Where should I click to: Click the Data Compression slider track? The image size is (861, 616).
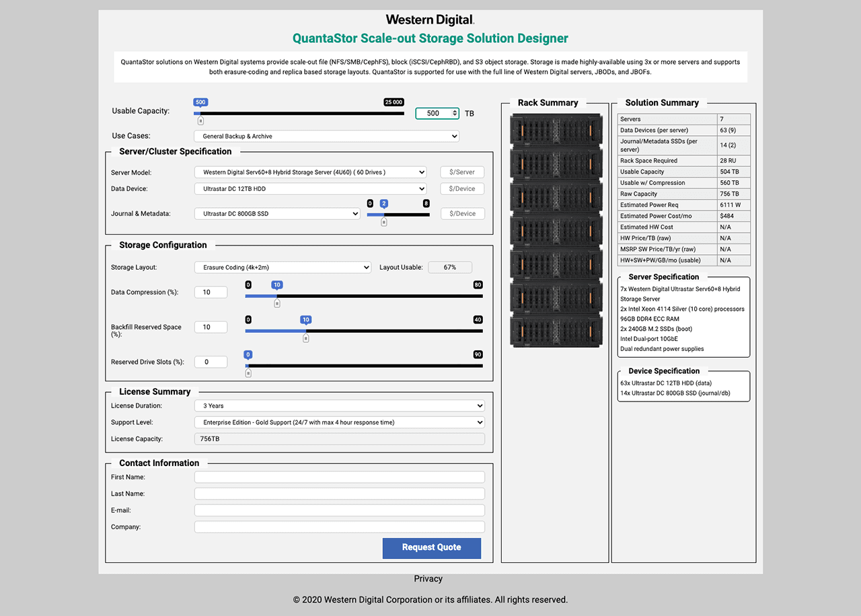tap(364, 296)
